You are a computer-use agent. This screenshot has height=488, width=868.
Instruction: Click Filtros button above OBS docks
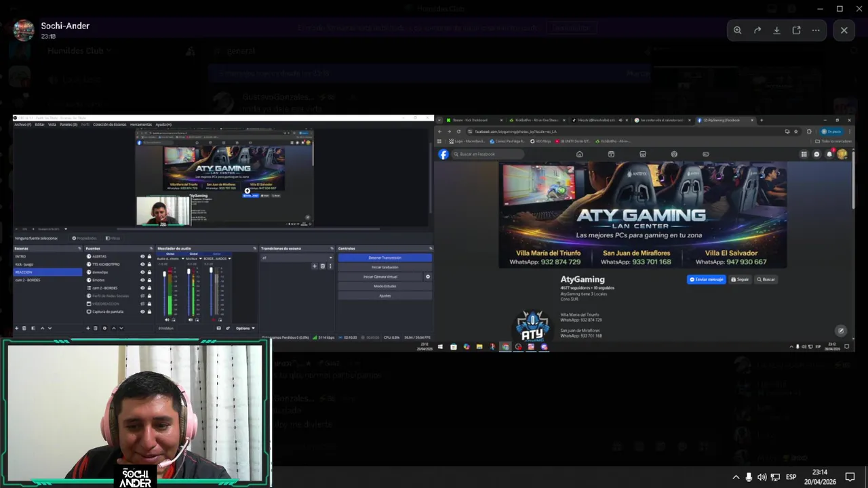tap(113, 238)
